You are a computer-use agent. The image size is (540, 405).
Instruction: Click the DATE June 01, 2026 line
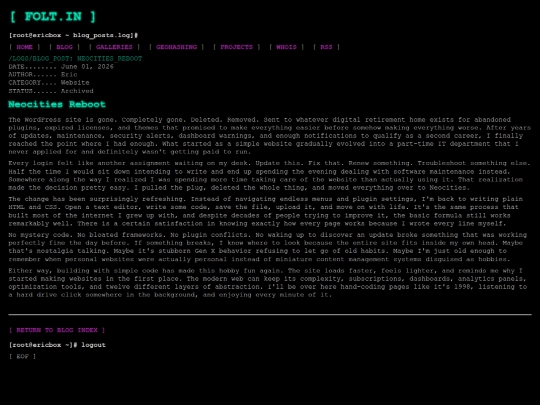pos(61,66)
